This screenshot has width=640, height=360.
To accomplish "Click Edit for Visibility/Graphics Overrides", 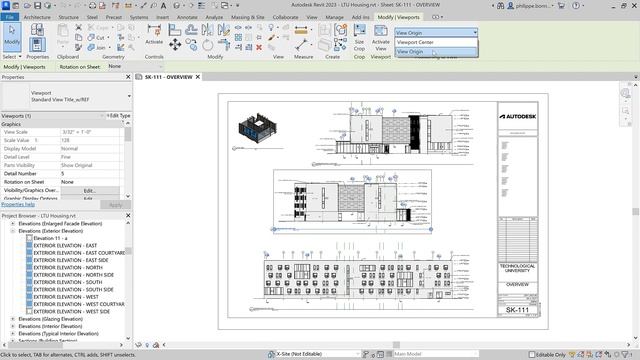I will (90, 191).
